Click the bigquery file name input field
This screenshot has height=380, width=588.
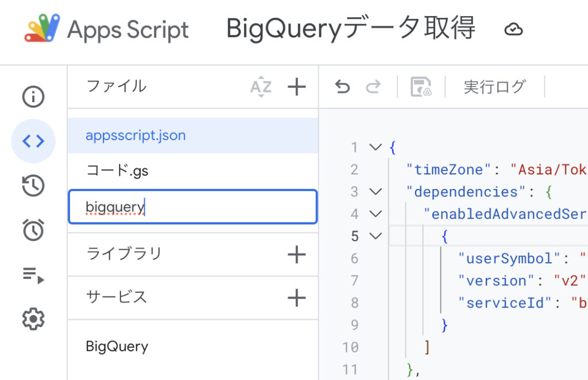(x=193, y=207)
